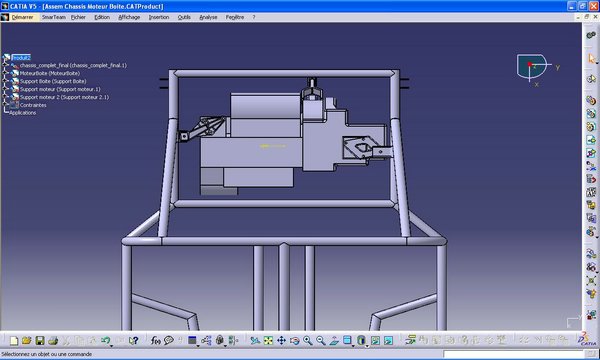Create a new document with the New icon

14,340
